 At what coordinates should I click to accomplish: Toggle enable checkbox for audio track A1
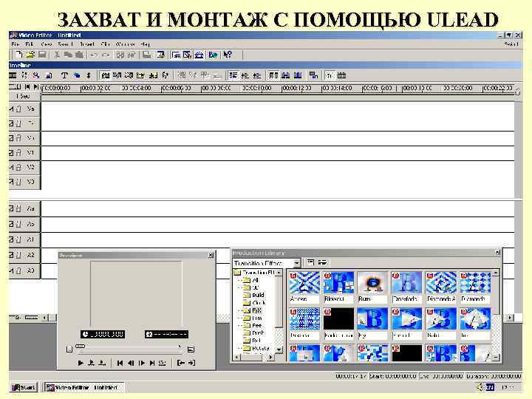click(11, 239)
